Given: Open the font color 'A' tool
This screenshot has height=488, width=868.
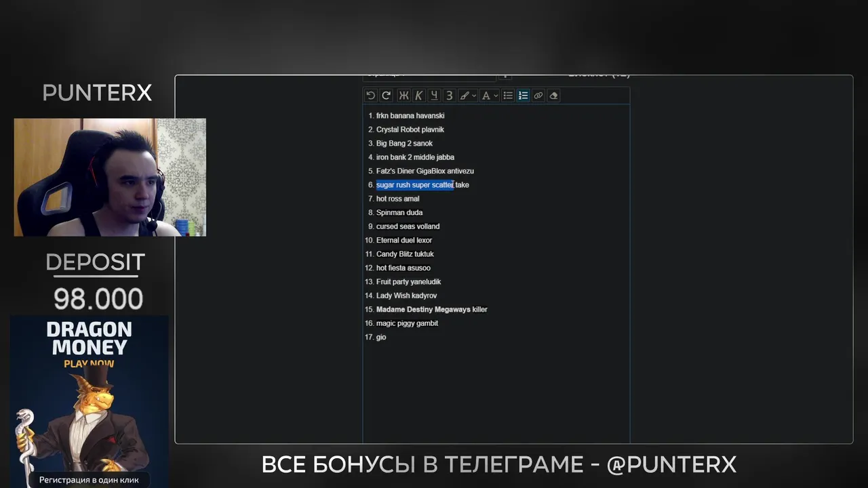Looking at the screenshot, I should (486, 96).
